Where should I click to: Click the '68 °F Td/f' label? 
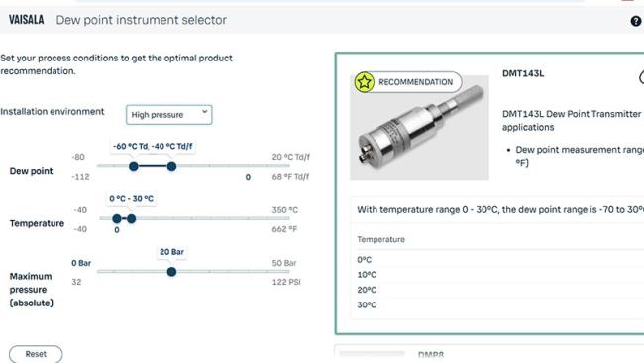pos(290,177)
